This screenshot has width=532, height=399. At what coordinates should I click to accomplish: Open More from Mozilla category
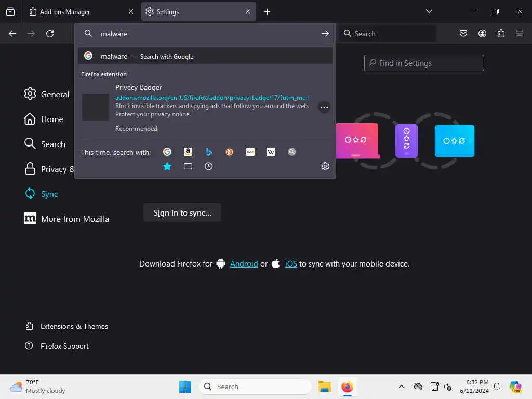(66, 219)
